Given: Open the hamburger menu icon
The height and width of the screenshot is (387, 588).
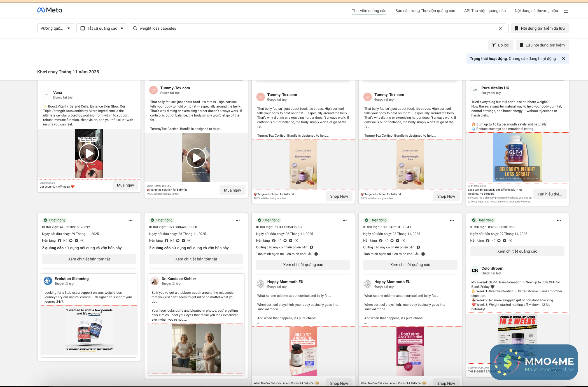Looking at the screenshot, I should [566, 11].
